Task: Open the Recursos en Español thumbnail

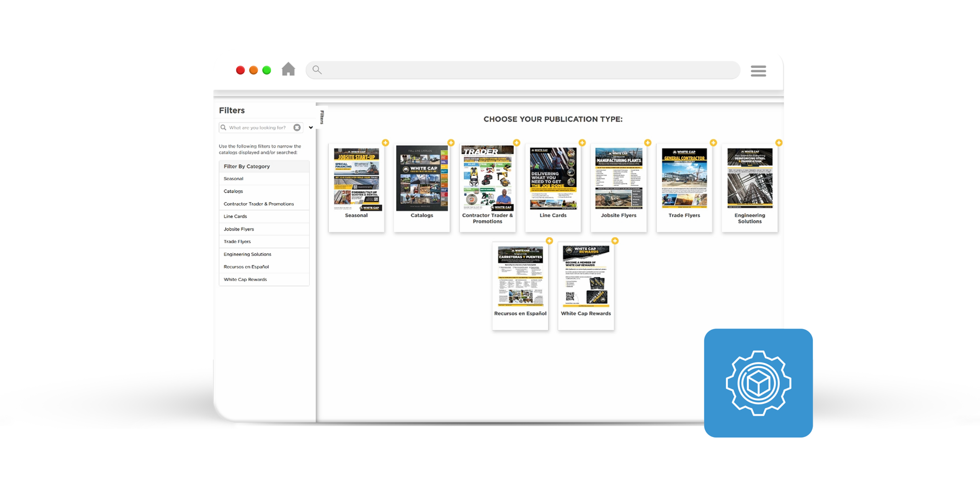Action: tap(520, 276)
